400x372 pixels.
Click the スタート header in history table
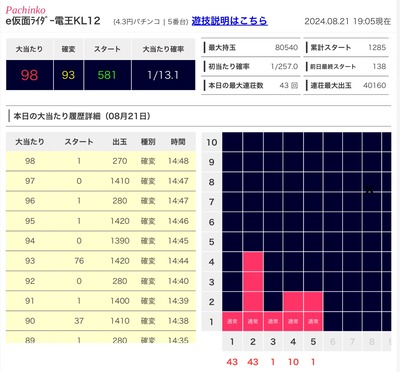pos(79,142)
